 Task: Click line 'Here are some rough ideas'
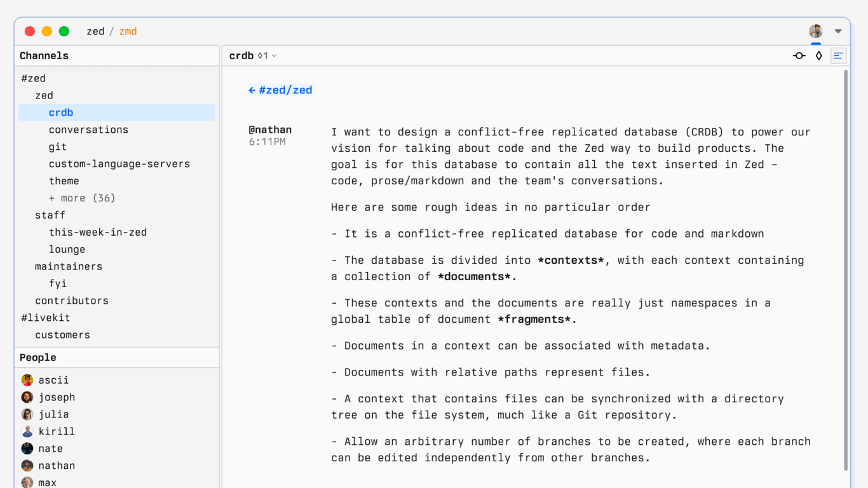pyautogui.click(x=491, y=207)
